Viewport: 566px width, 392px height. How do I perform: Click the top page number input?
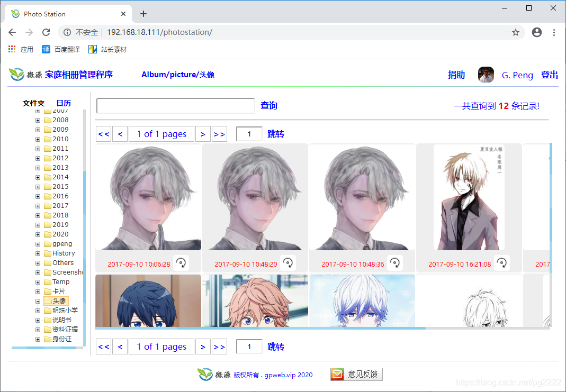[x=249, y=134]
